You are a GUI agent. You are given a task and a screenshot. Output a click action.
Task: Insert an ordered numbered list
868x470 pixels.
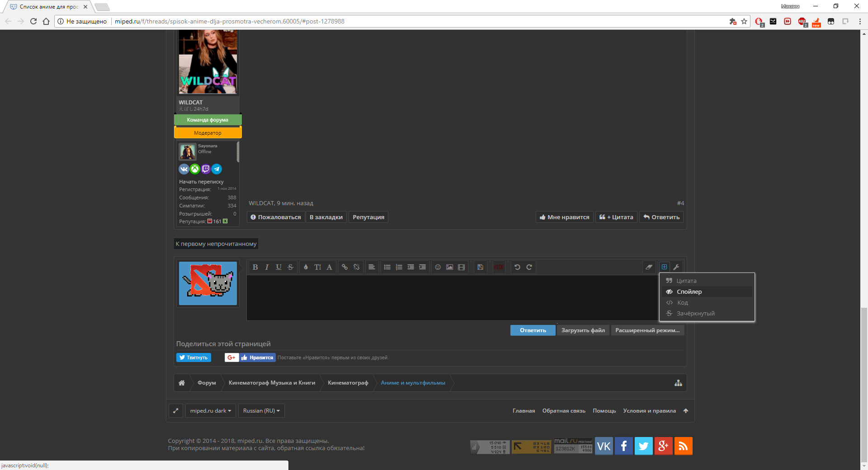point(399,267)
